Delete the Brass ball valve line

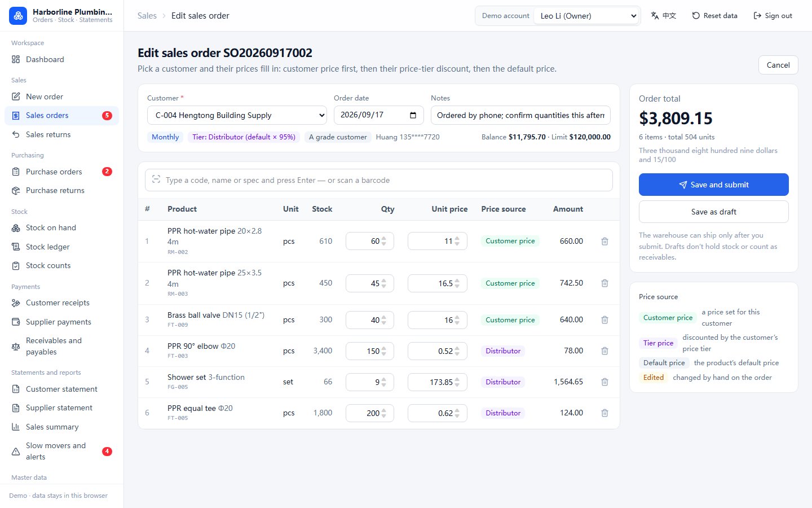[x=604, y=320]
